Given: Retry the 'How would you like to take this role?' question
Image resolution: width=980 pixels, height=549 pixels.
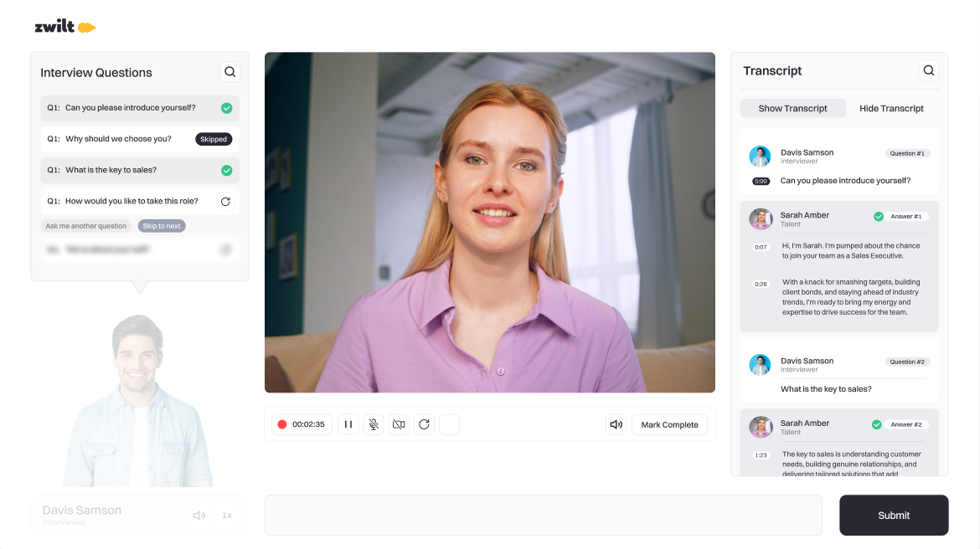Looking at the screenshot, I should click(x=225, y=201).
